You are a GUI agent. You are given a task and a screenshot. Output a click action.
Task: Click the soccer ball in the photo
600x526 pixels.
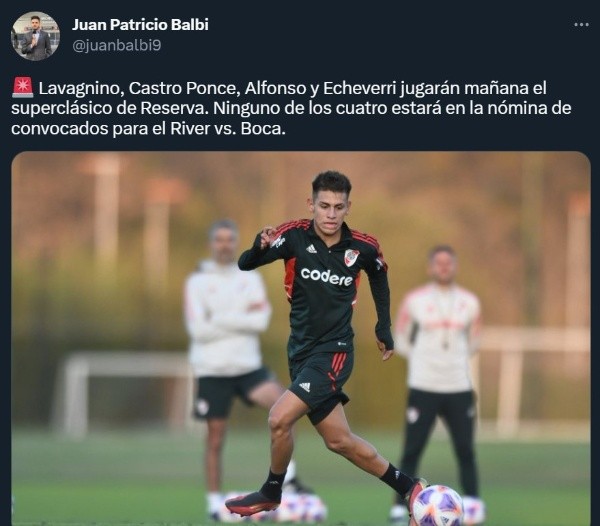(439, 505)
